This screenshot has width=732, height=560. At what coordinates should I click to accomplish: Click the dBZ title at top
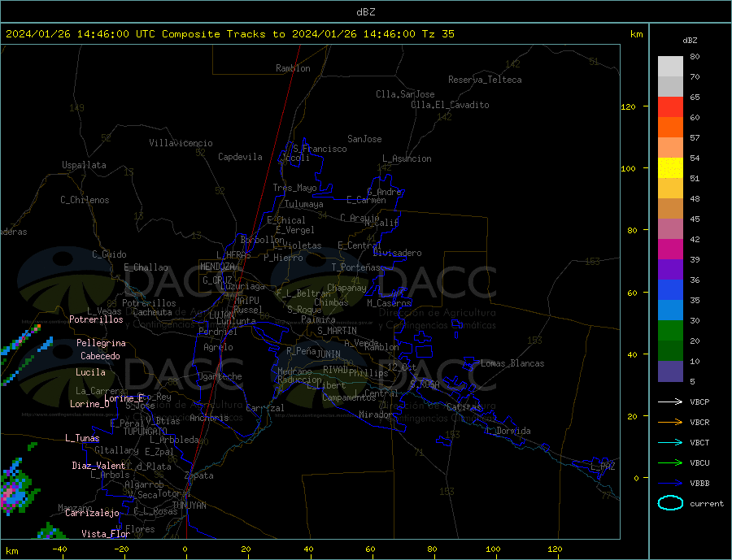point(365,12)
